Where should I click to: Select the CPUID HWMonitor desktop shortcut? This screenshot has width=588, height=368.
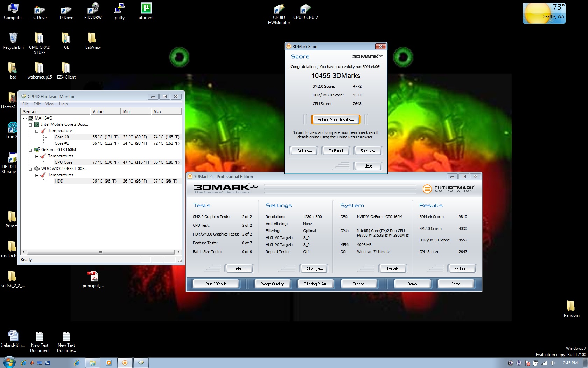point(279,14)
